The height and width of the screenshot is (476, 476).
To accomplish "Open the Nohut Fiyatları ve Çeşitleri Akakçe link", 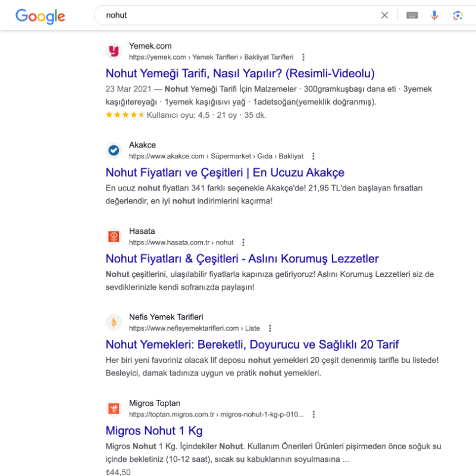I will pos(225,173).
